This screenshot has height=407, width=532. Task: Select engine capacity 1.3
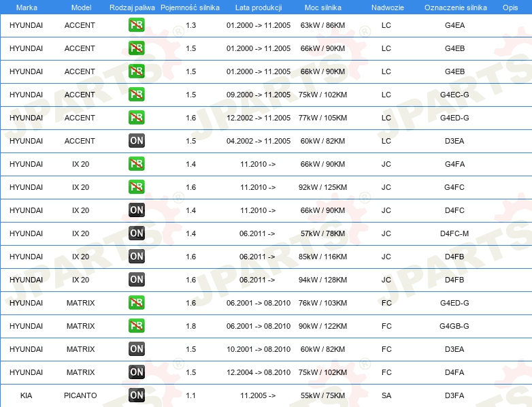click(x=191, y=25)
